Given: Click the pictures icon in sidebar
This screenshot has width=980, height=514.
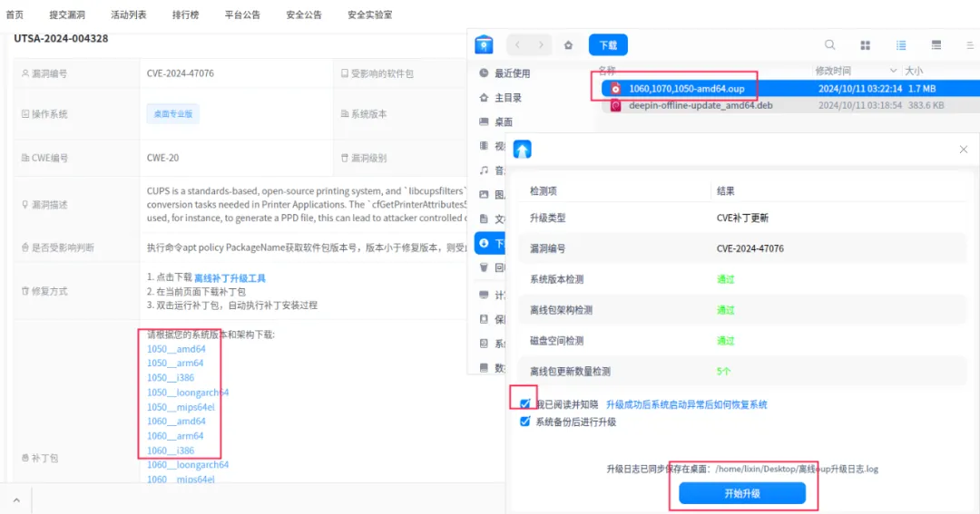Looking at the screenshot, I should (x=484, y=194).
